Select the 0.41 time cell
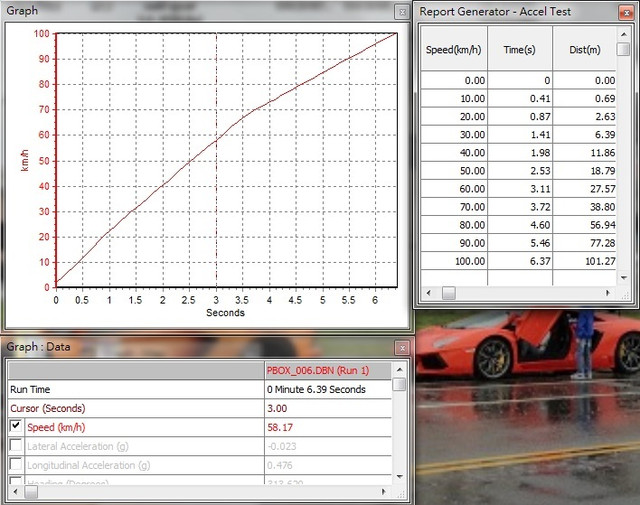 520,98
